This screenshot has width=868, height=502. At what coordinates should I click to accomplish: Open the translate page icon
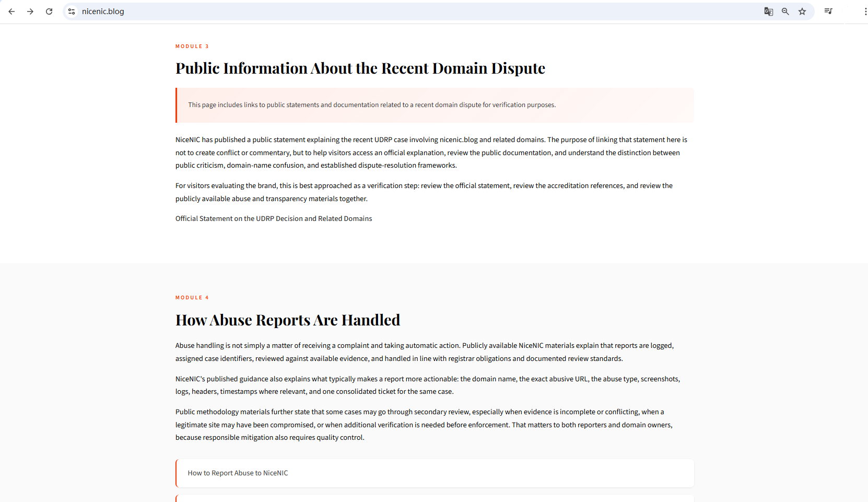768,11
